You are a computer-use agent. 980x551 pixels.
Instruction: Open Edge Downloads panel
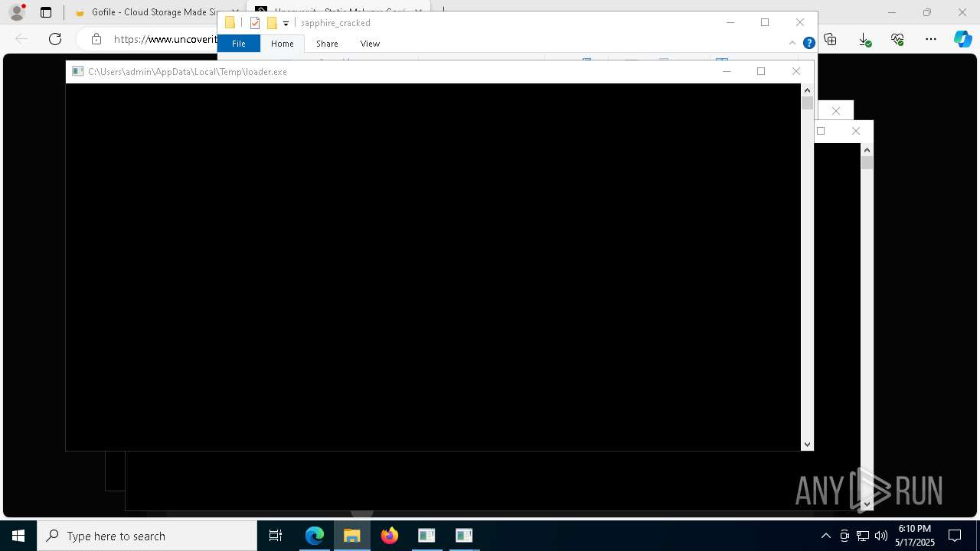[x=864, y=39]
